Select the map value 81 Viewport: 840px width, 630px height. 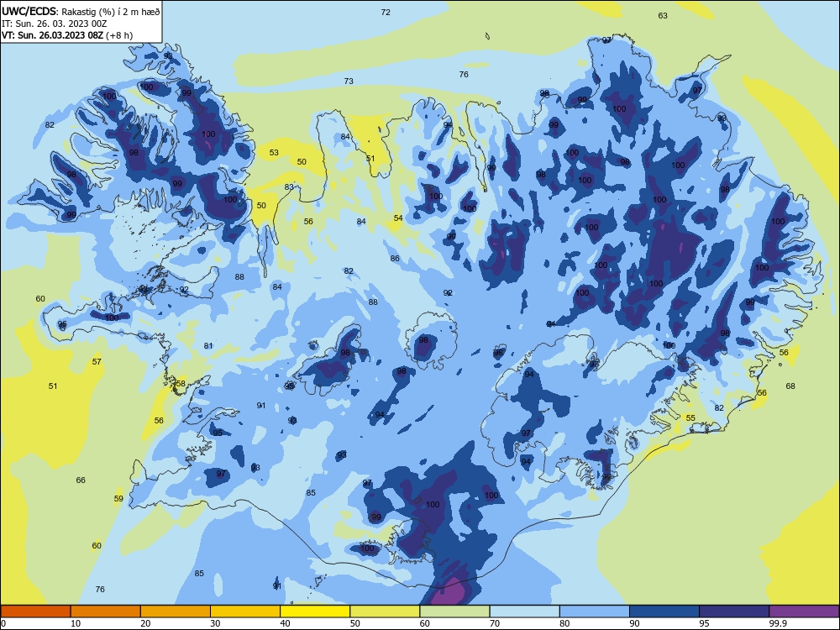click(x=208, y=346)
